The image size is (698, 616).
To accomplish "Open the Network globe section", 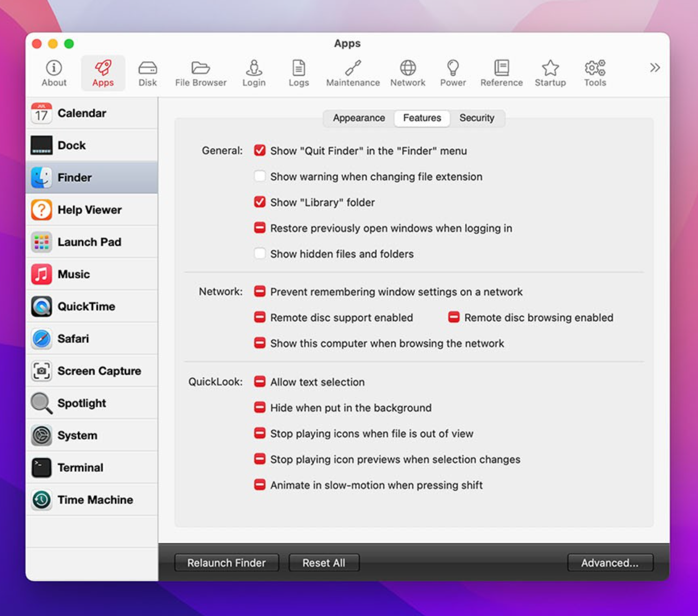I will (x=408, y=73).
